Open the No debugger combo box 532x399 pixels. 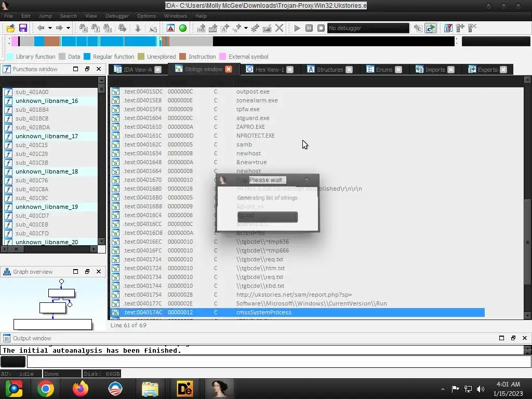[x=368, y=28]
